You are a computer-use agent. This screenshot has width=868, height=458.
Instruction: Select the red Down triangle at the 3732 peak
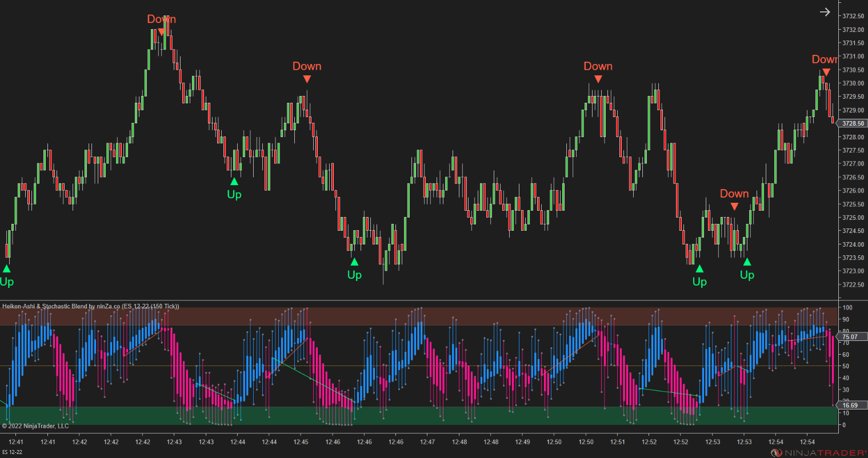(x=162, y=32)
